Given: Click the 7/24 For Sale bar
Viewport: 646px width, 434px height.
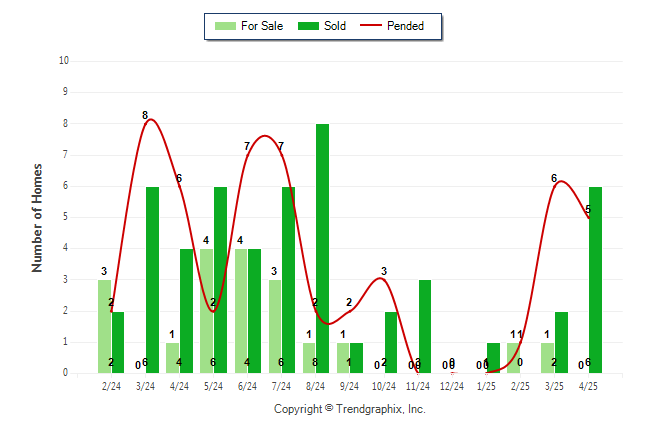Looking at the screenshot, I should coord(275,326).
